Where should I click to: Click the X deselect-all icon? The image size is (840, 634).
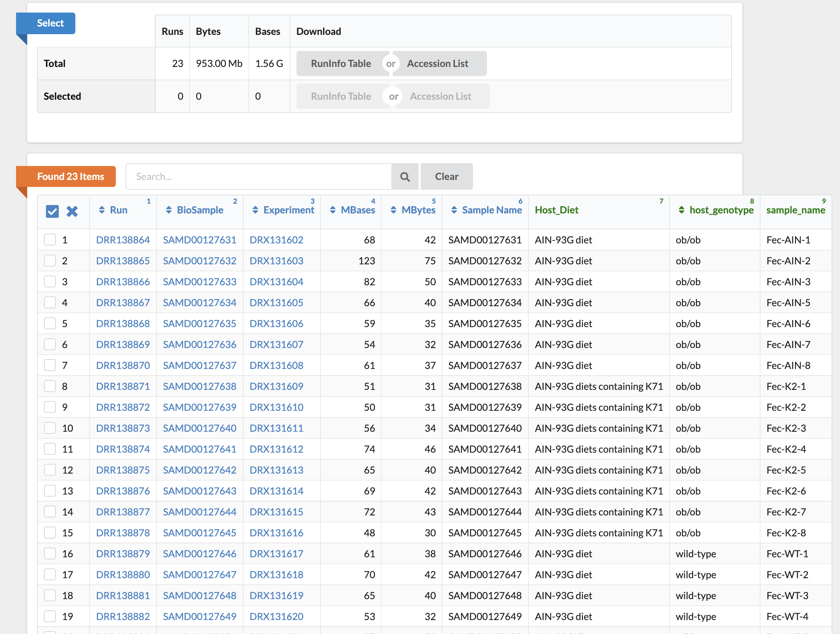pos(72,211)
